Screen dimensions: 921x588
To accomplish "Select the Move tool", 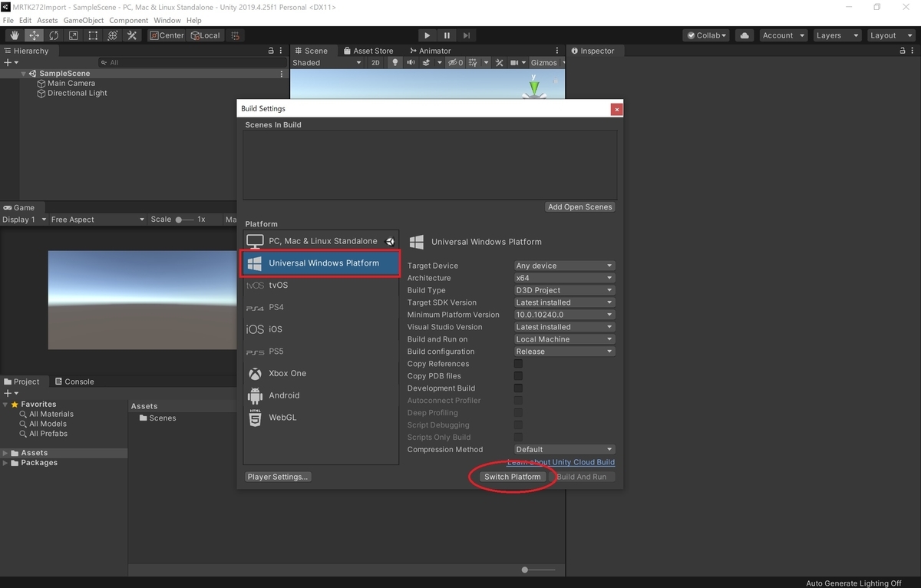I will (35, 35).
